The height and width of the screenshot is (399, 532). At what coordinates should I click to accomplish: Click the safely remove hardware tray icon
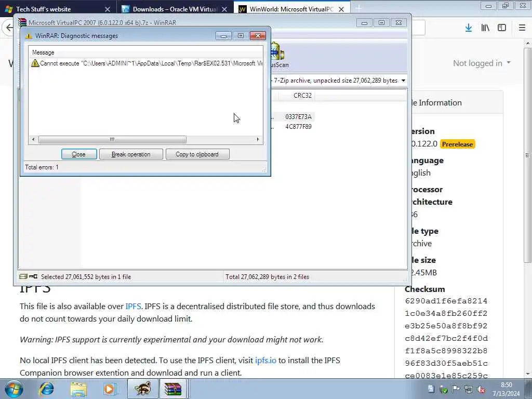[444, 389]
